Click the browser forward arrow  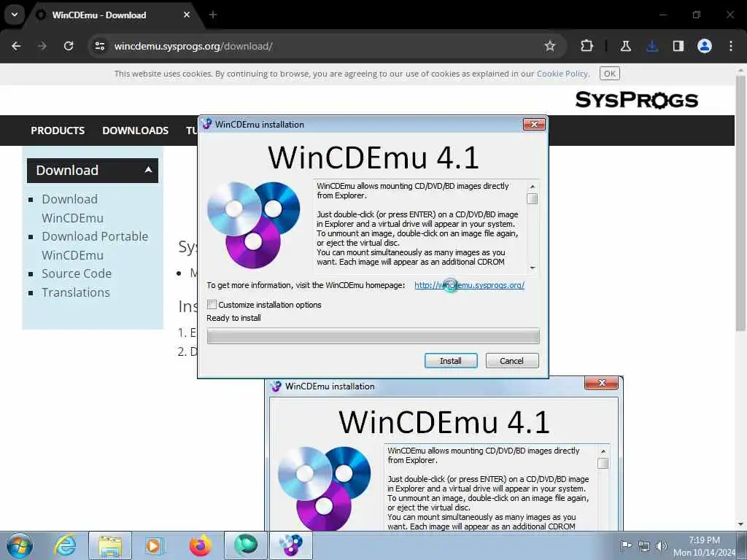(x=42, y=46)
